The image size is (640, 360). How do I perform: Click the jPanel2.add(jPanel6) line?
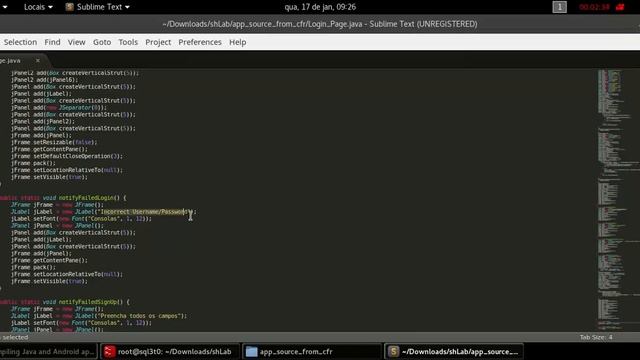click(x=44, y=80)
